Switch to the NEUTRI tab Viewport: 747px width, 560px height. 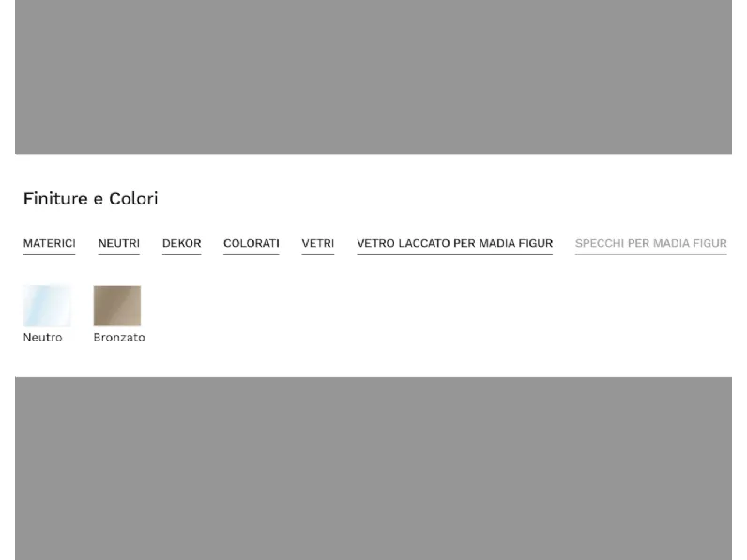tap(118, 243)
